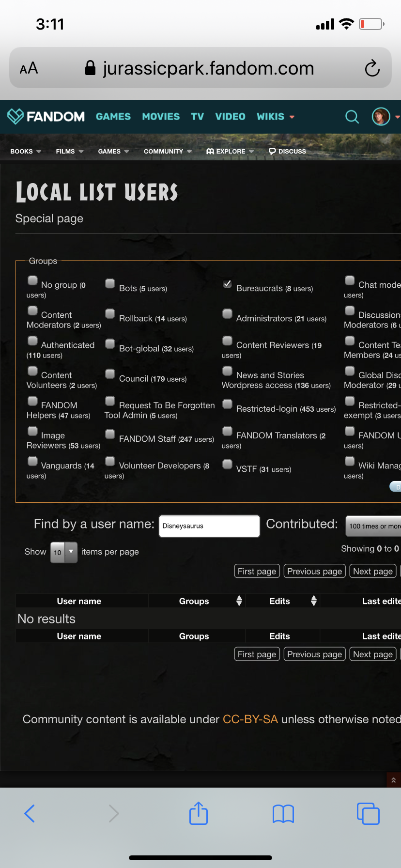Check the Volunteer Developers group checkbox
This screenshot has width=401, height=868.
tap(110, 461)
